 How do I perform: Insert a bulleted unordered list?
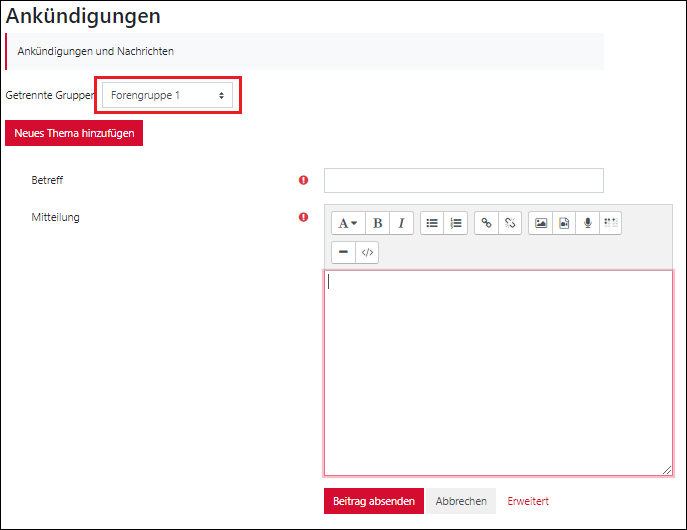click(x=432, y=223)
